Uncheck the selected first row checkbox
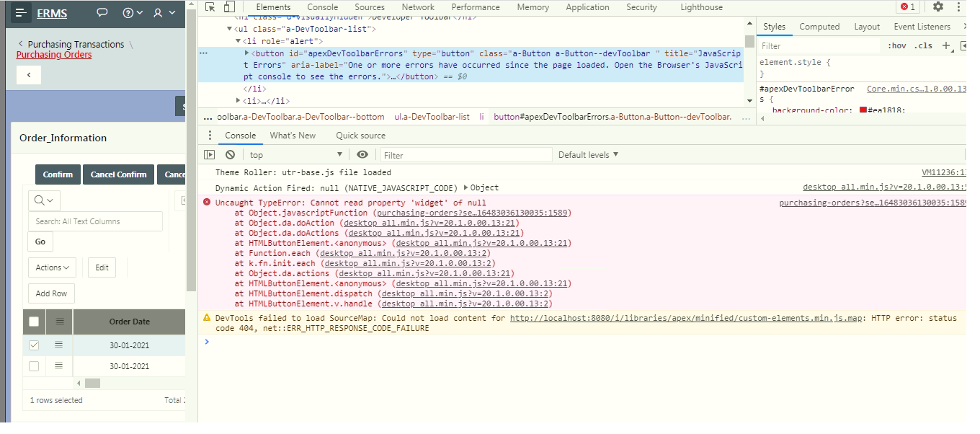Viewport: 980px width, 434px height. tap(34, 345)
